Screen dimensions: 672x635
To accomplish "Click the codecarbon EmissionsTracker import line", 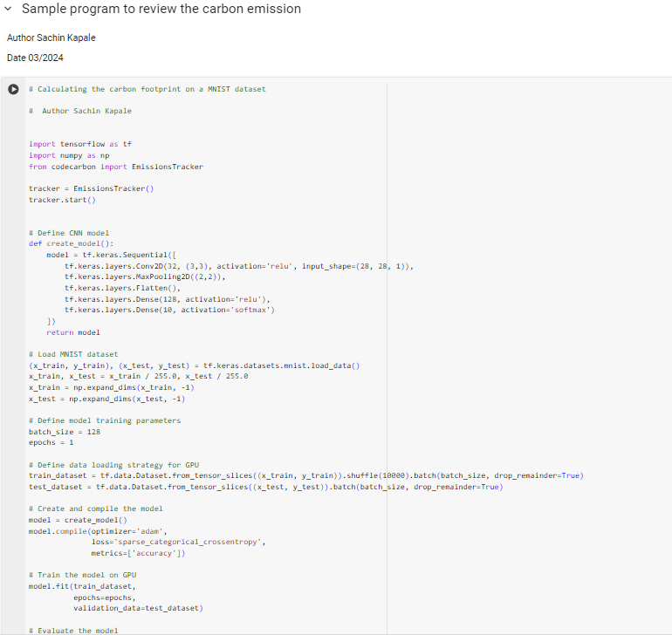I will click(115, 167).
